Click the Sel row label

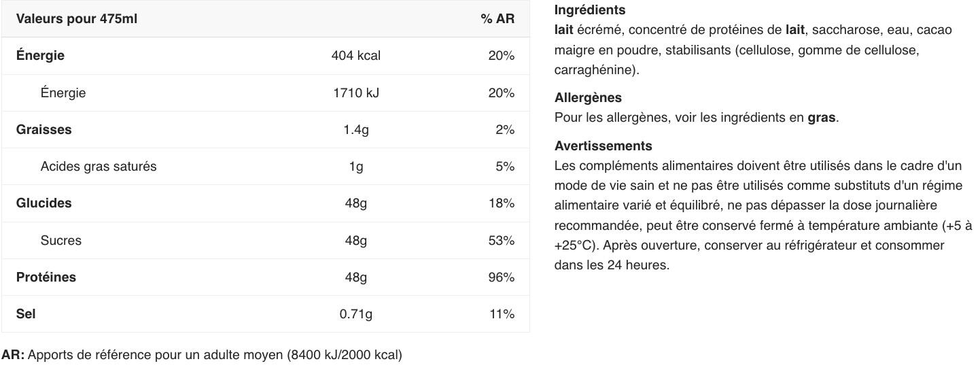tap(26, 314)
